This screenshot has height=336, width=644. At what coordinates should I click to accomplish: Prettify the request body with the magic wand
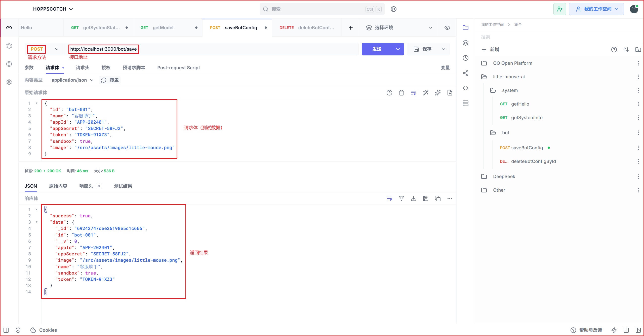click(426, 93)
